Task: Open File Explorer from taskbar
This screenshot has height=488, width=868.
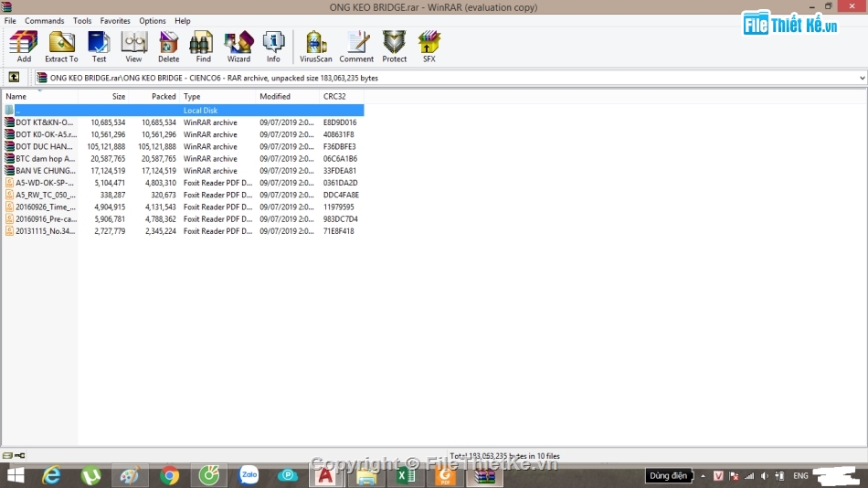Action: pos(365,476)
